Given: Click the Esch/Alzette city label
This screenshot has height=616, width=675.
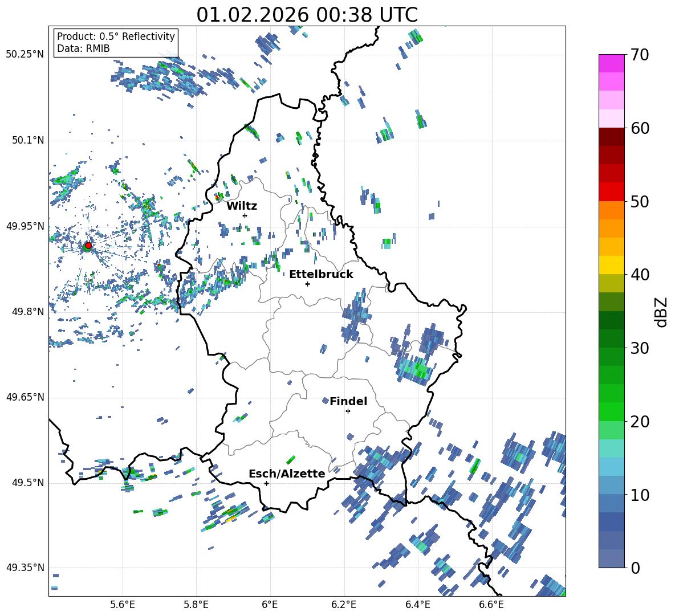Looking at the screenshot, I should tap(287, 474).
